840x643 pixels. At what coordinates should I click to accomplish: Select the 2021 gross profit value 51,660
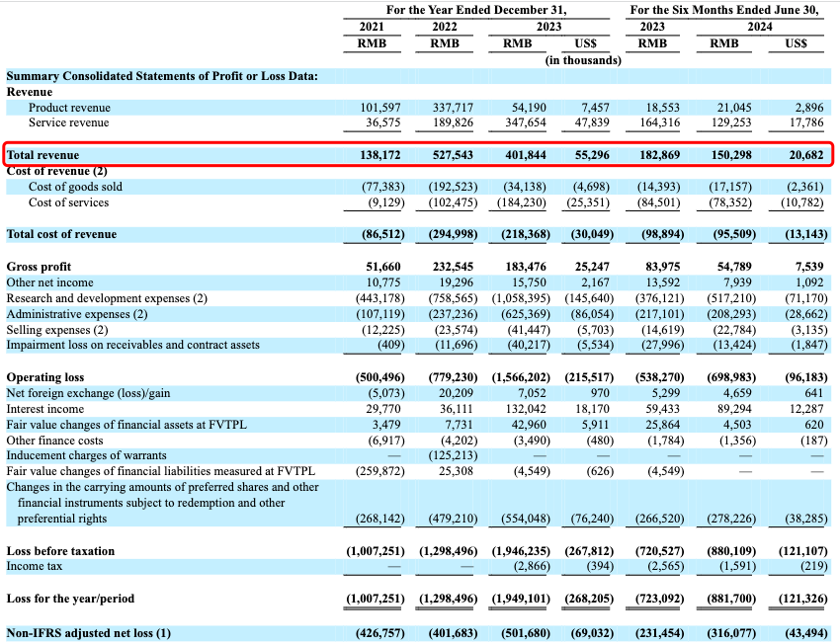point(380,267)
